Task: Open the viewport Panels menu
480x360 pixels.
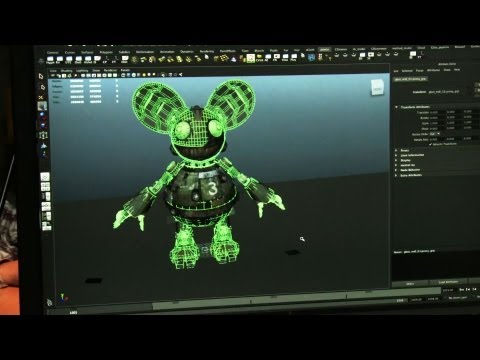Action: point(125,70)
